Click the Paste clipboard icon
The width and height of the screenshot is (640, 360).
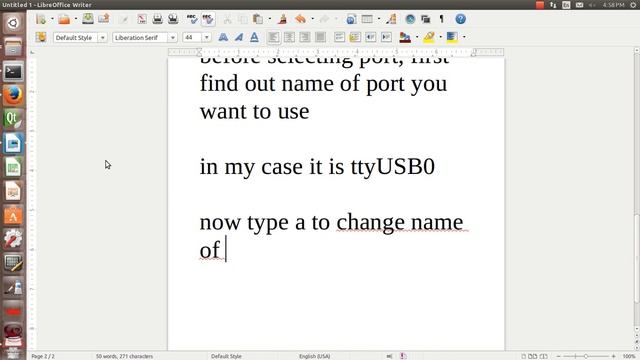click(258, 19)
